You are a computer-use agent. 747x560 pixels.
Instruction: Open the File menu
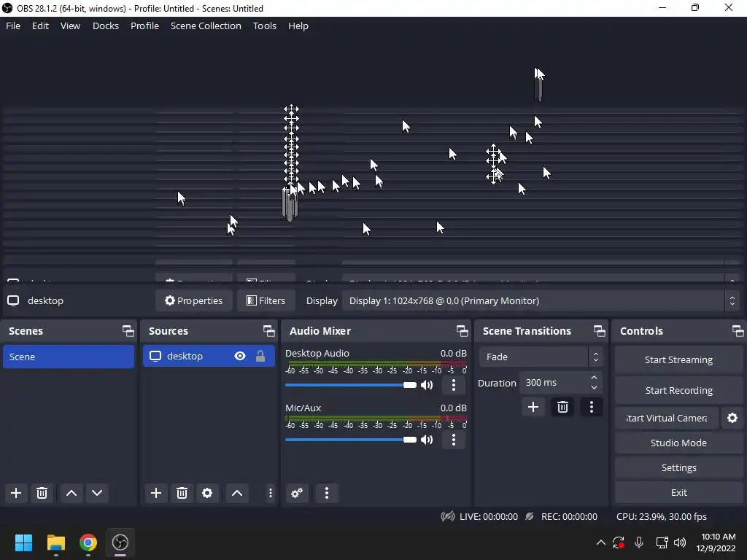pos(13,26)
